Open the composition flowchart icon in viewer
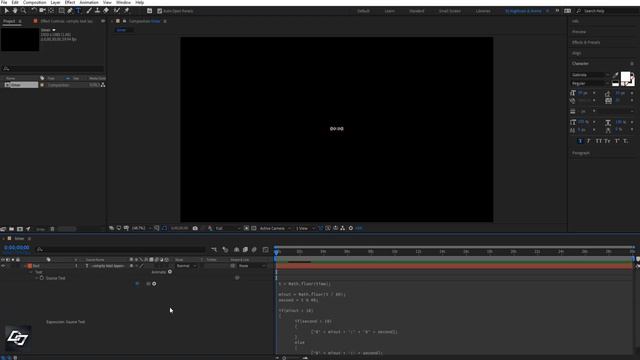 (x=342, y=228)
